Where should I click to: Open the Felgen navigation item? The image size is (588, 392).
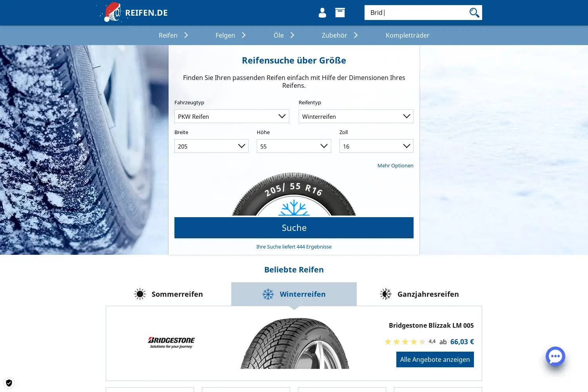pos(225,35)
